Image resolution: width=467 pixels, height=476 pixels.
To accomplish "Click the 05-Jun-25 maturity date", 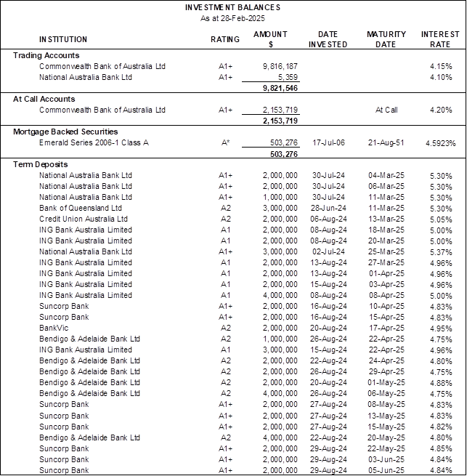I will [x=386, y=471].
